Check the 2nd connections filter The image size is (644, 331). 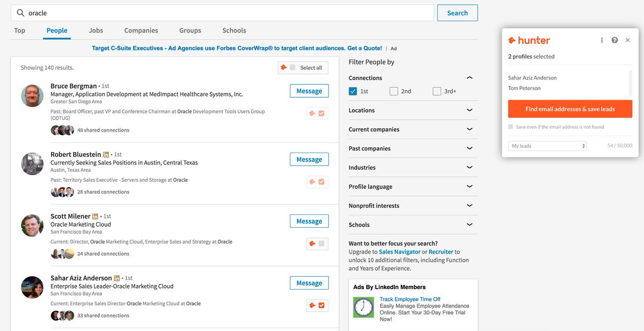394,91
